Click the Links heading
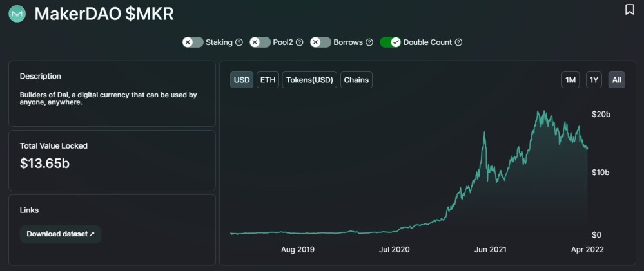 coord(29,210)
